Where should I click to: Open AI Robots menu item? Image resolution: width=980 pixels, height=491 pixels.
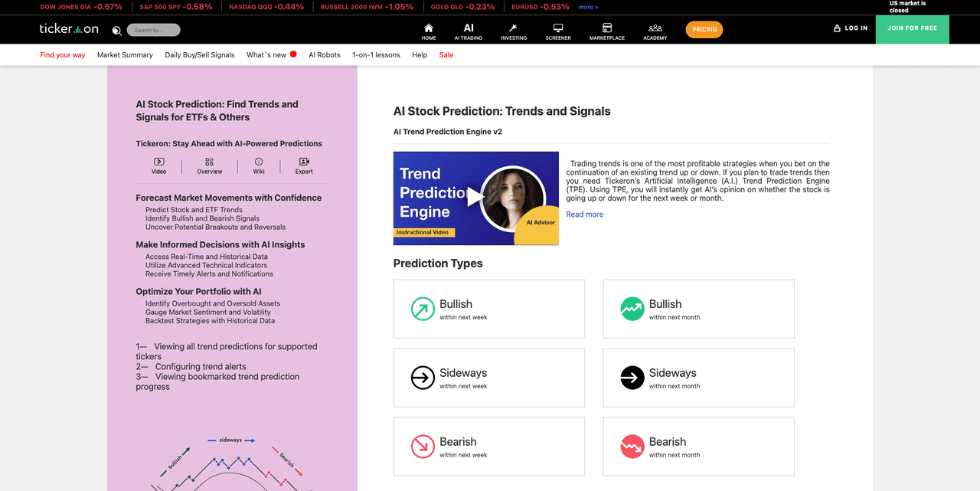pos(325,55)
